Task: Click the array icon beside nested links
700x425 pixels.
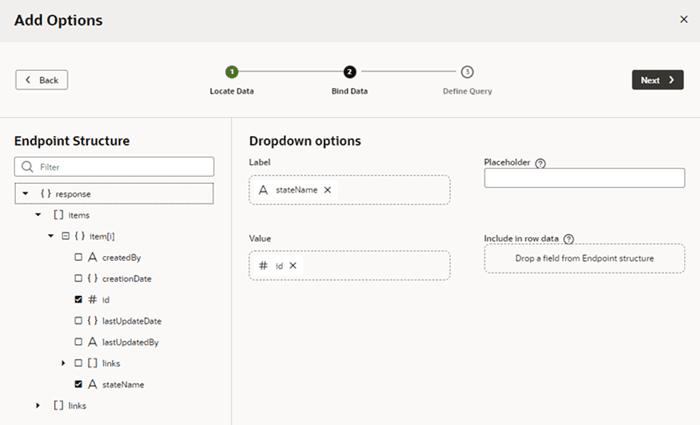Action: (x=92, y=363)
